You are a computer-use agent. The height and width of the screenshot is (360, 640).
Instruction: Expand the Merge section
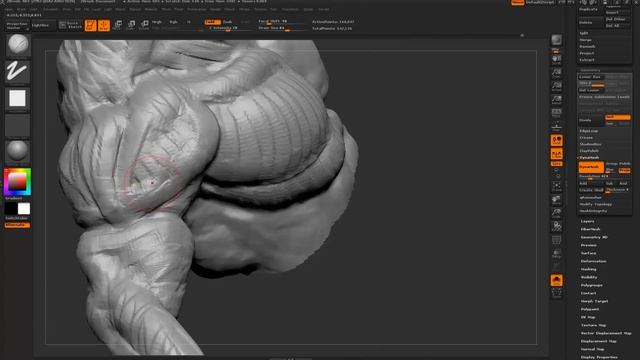(x=586, y=40)
